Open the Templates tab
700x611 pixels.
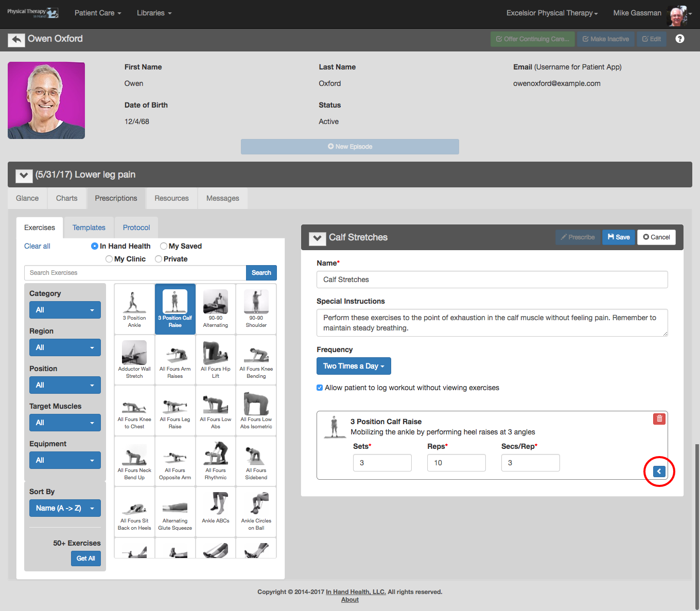point(89,228)
